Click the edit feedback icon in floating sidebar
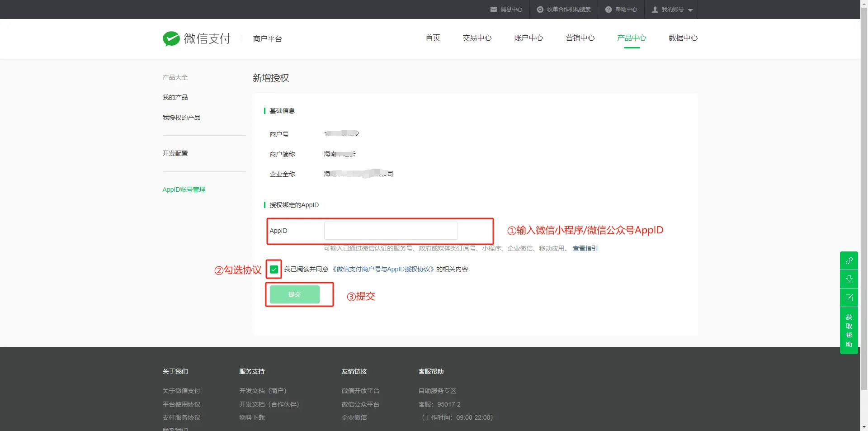 click(x=849, y=298)
